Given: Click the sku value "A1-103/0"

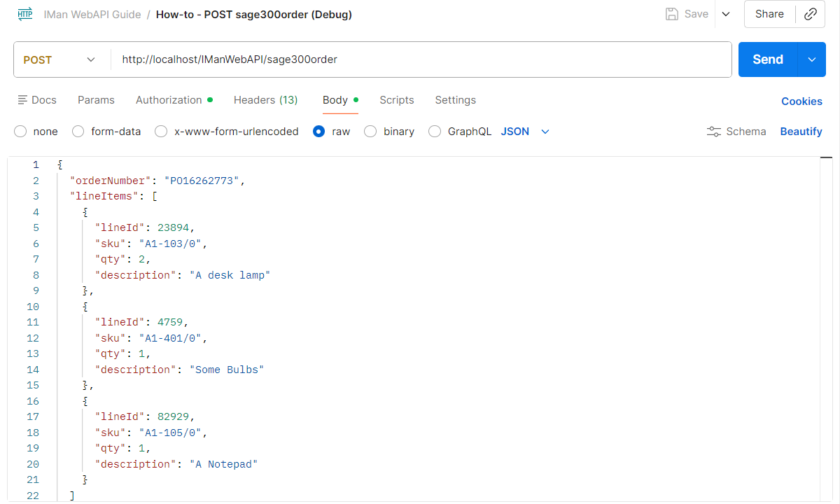Looking at the screenshot, I should pyautogui.click(x=170, y=244).
